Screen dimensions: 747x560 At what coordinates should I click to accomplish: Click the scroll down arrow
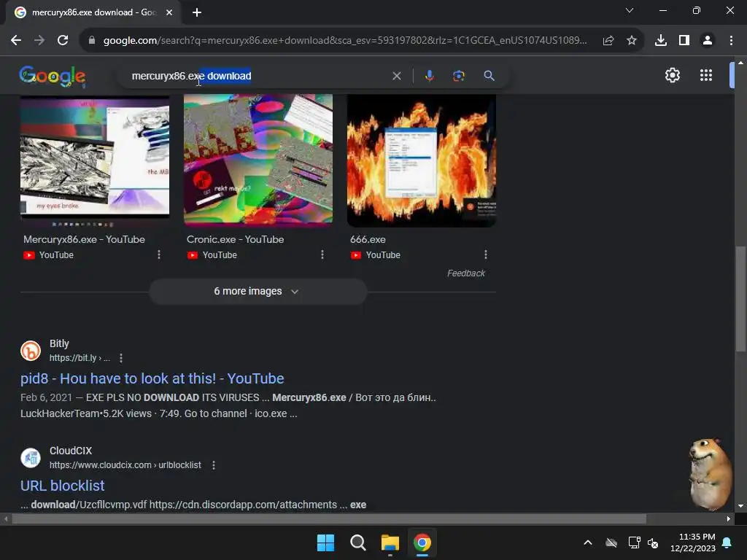click(x=740, y=506)
